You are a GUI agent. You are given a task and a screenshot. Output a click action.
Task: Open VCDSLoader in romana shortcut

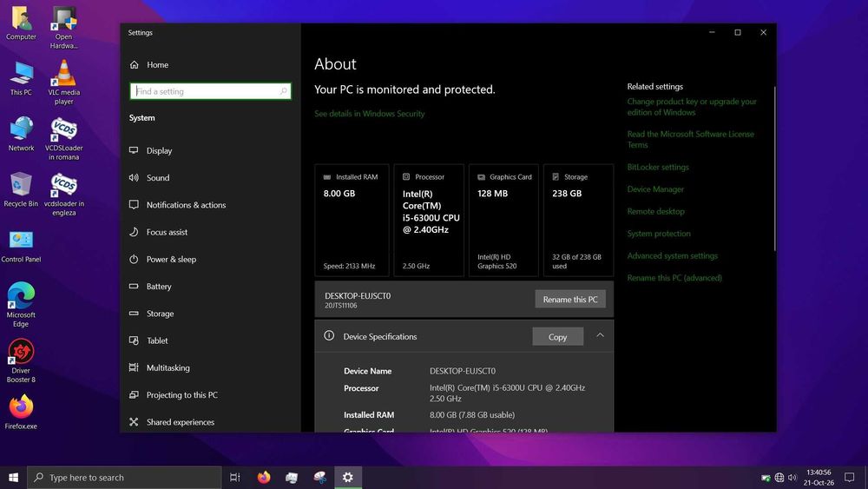(63, 138)
